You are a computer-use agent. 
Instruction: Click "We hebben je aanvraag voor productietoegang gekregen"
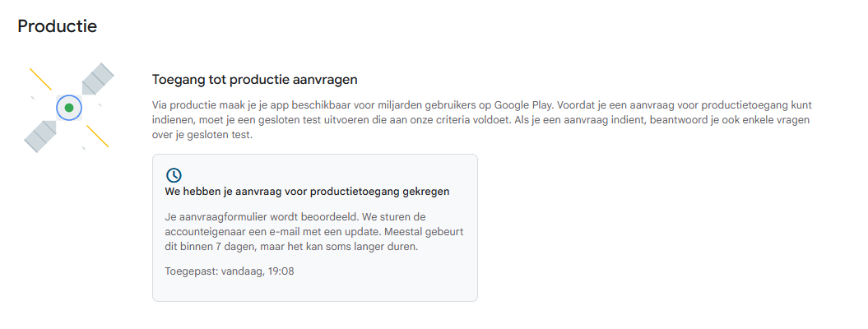click(308, 192)
